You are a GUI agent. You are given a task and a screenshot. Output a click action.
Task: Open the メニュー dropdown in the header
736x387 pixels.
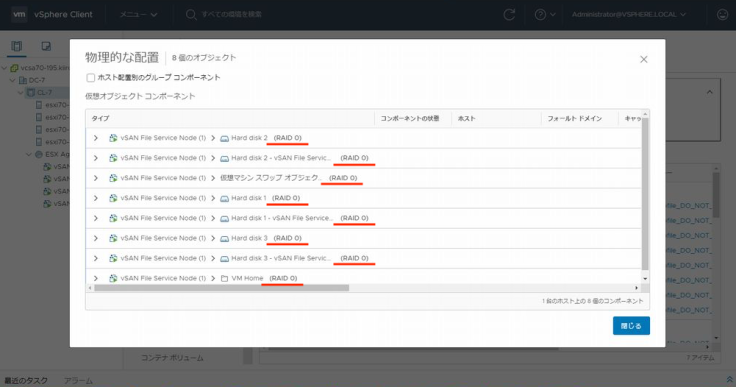pos(138,15)
